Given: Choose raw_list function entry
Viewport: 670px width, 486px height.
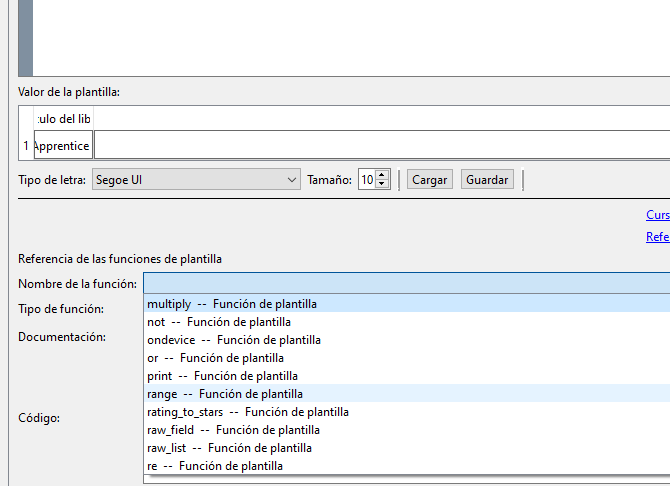Looking at the screenshot, I should [407, 448].
